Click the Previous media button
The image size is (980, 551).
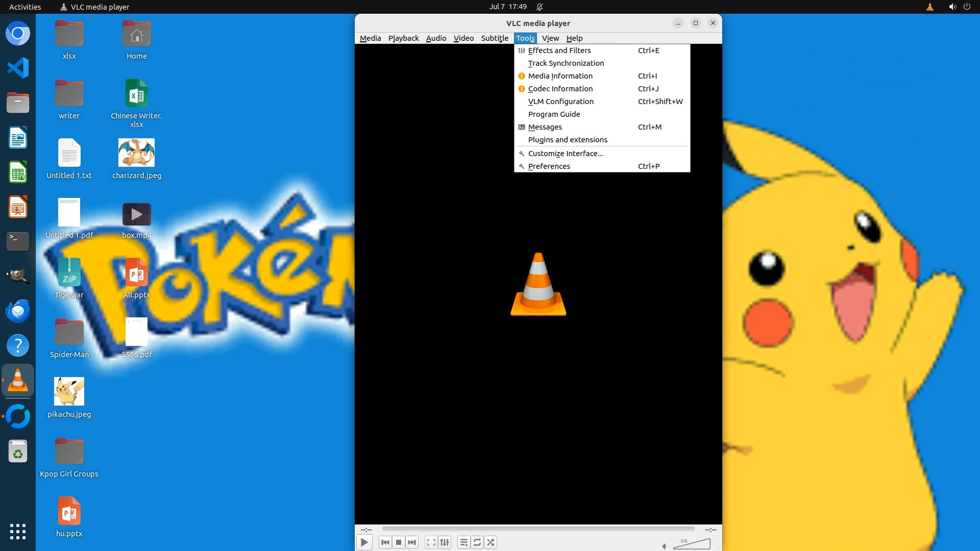385,542
